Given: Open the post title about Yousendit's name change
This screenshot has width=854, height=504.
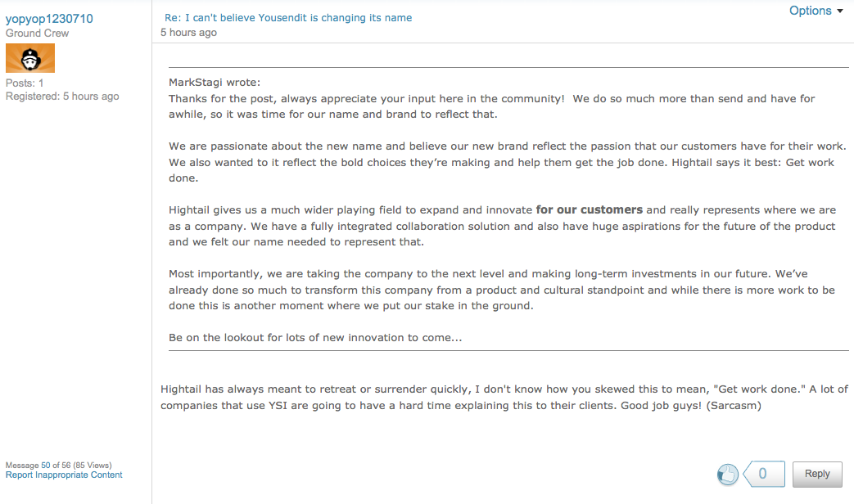Looking at the screenshot, I should point(288,17).
